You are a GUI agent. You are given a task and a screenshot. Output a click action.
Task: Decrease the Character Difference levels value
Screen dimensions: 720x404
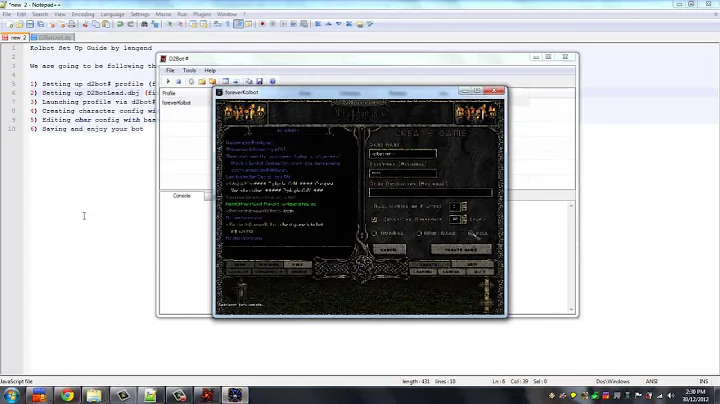click(464, 222)
